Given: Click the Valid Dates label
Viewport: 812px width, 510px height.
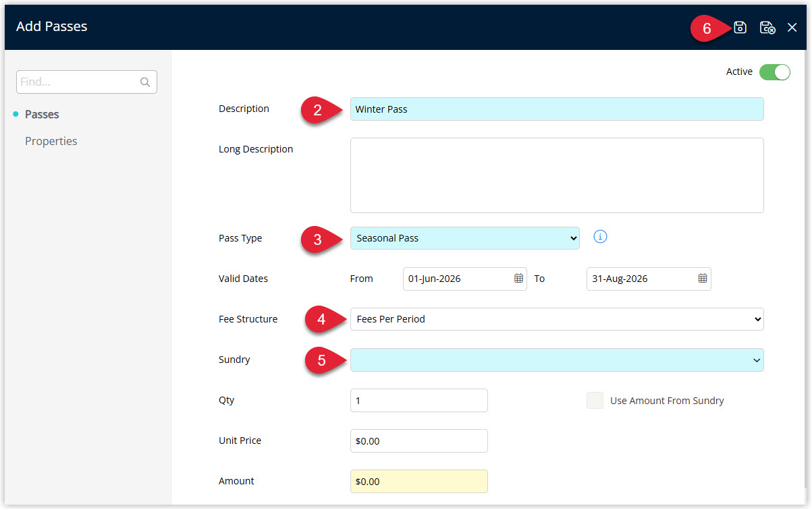Looking at the screenshot, I should (243, 279).
